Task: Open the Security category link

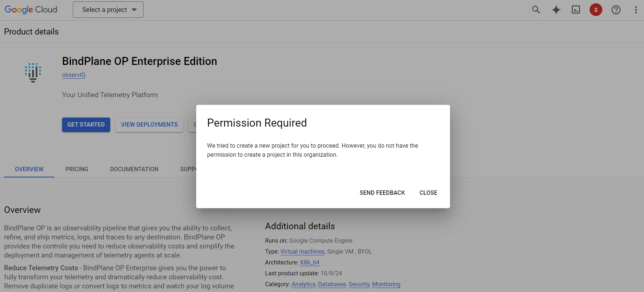Action: 359,284
